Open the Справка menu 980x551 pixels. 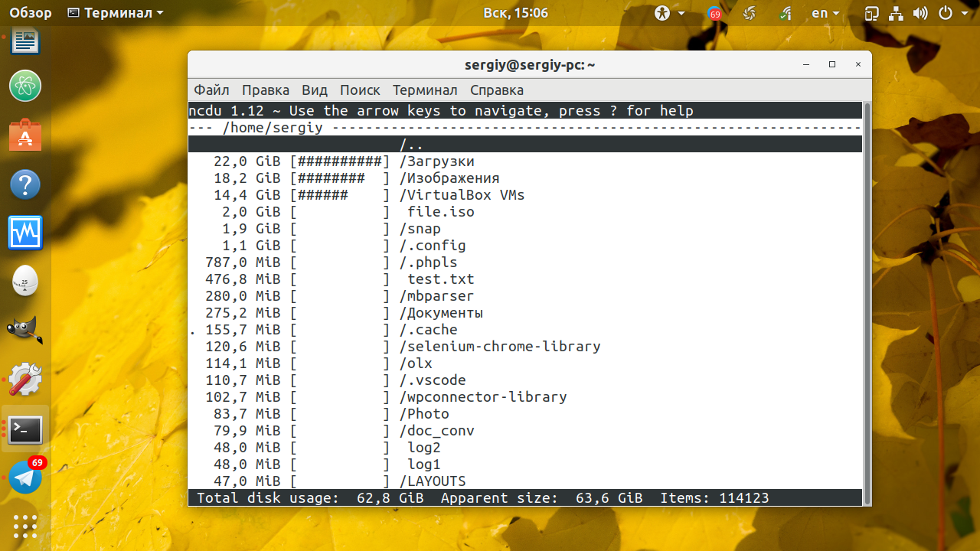click(x=497, y=90)
